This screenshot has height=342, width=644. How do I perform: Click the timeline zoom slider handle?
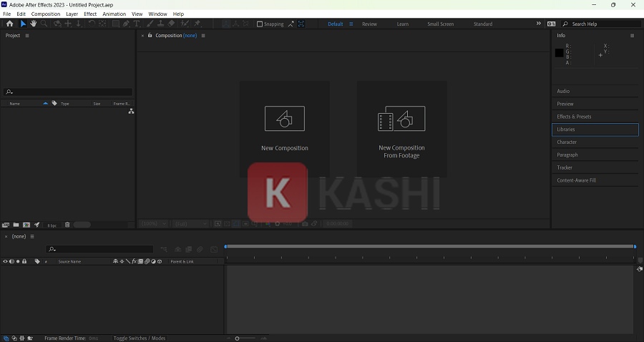pyautogui.click(x=237, y=338)
